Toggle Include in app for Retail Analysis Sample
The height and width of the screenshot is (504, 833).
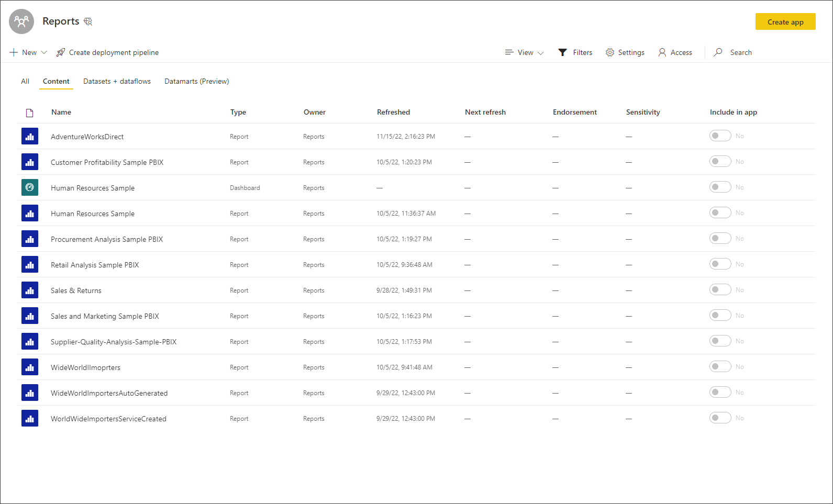[x=720, y=264]
